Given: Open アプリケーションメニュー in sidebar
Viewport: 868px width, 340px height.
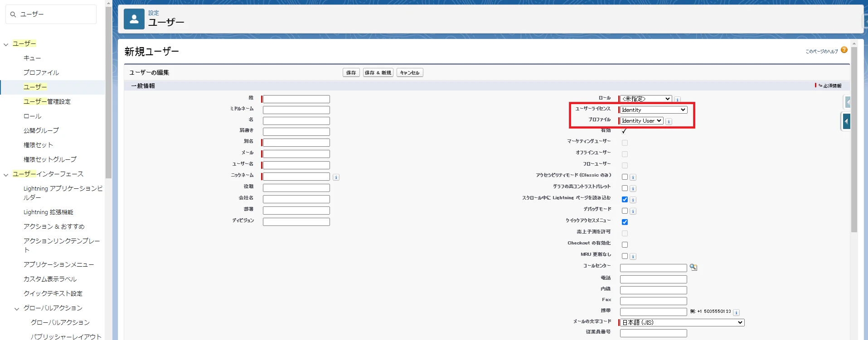Looking at the screenshot, I should [59, 264].
